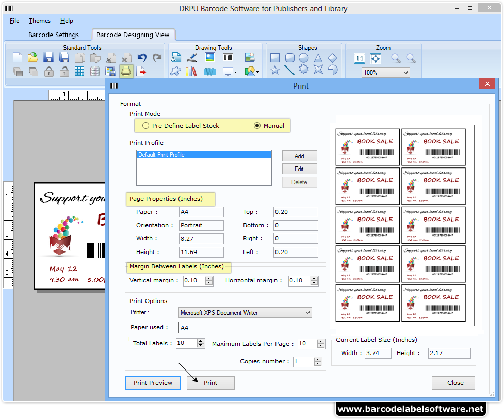The width and height of the screenshot is (504, 420).
Task: Click the Undo arrow icon
Action: click(x=142, y=58)
